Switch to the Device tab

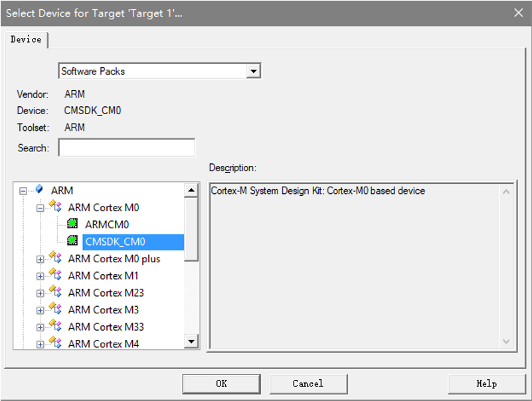tap(26, 40)
